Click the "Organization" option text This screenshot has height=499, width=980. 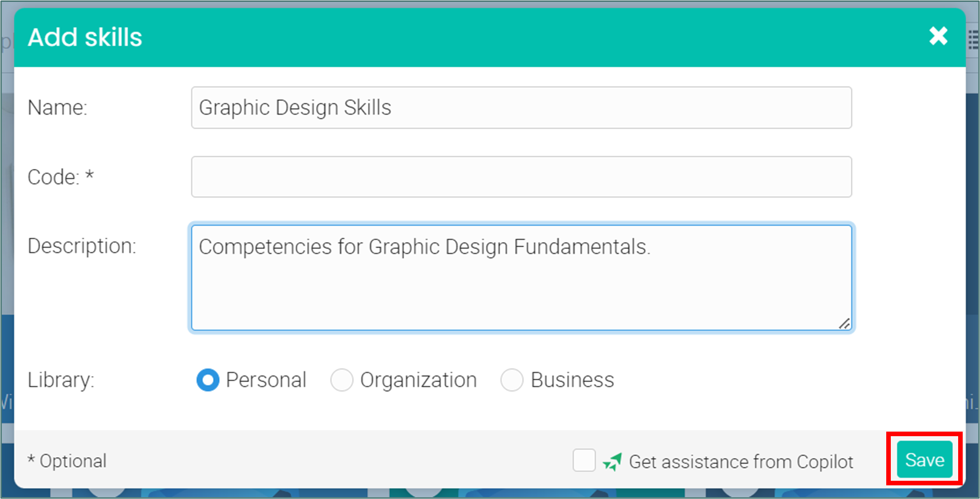[x=418, y=380]
